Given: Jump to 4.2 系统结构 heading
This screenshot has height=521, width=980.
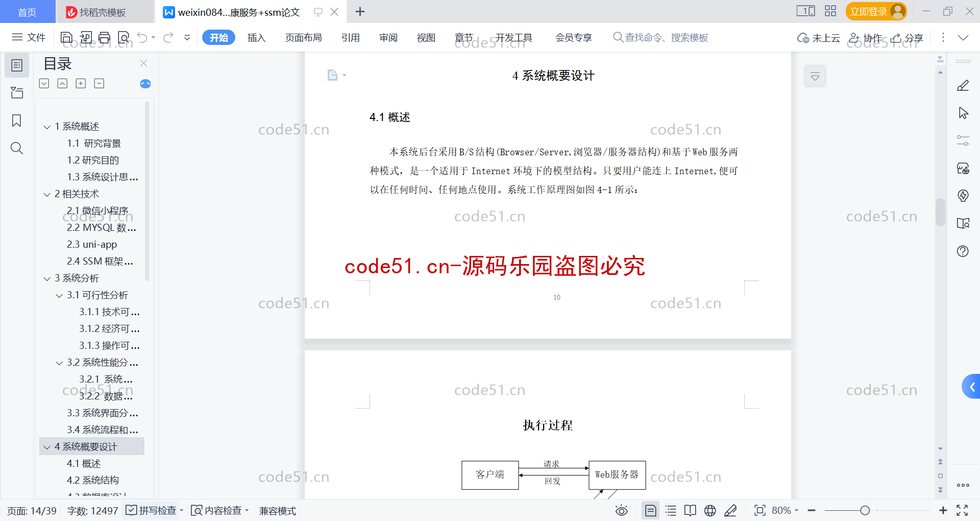Looking at the screenshot, I should (93, 481).
